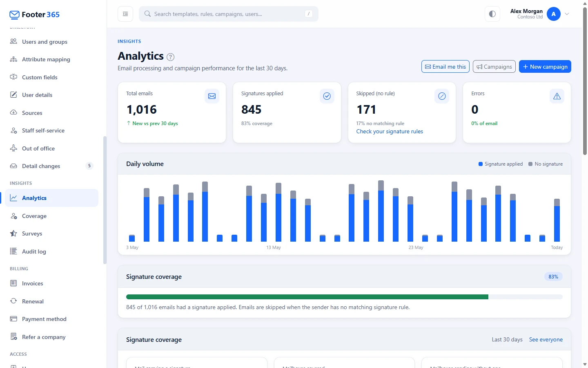
Task: Click the Sources cloud icon
Action: pyautogui.click(x=13, y=112)
